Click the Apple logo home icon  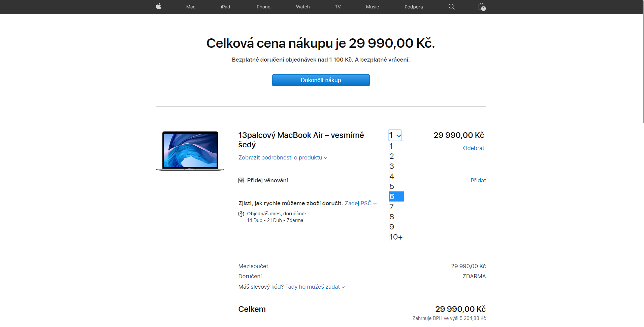pyautogui.click(x=159, y=6)
